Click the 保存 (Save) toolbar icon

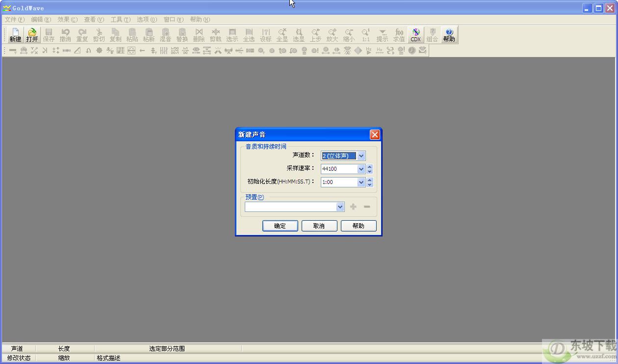pyautogui.click(x=49, y=35)
